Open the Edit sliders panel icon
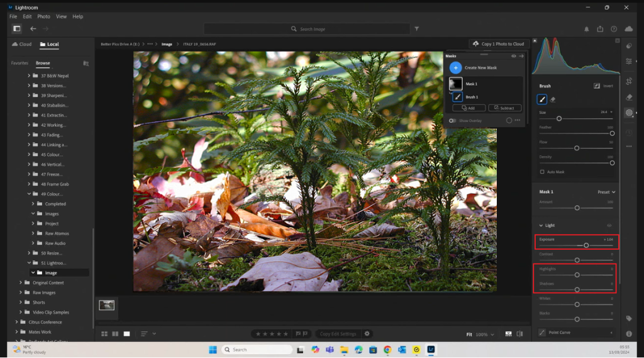644x358 pixels. tap(629, 61)
